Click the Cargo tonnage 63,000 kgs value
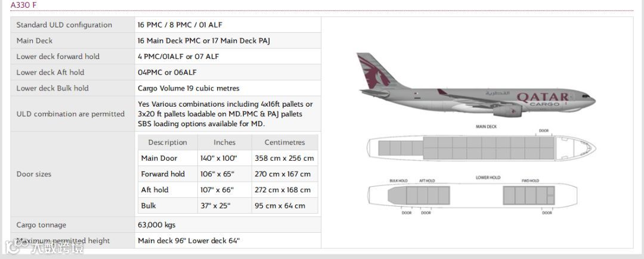The image size is (644, 259). coord(157,225)
